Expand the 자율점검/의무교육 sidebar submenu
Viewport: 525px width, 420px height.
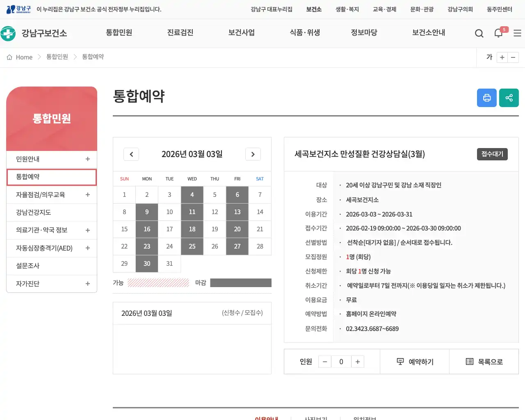(87, 195)
